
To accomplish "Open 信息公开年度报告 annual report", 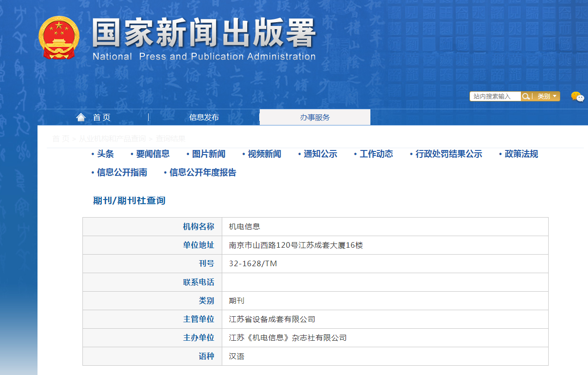I will pos(202,173).
